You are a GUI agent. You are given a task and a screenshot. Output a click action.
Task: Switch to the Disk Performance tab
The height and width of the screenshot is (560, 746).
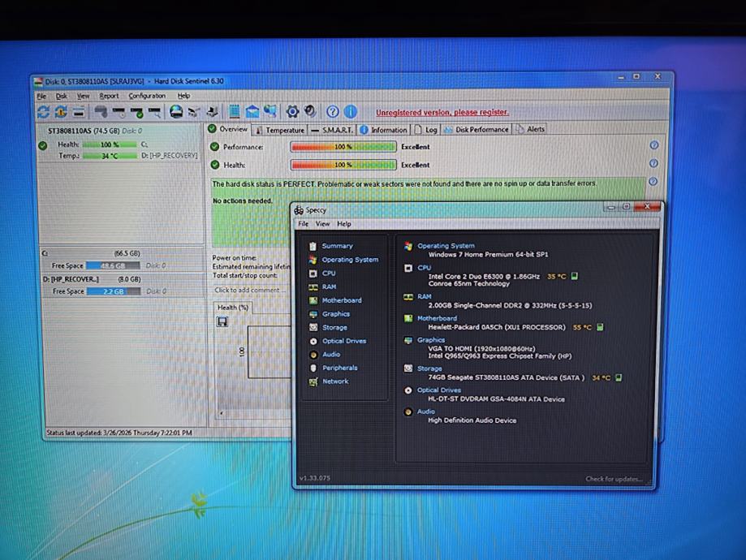[476, 129]
